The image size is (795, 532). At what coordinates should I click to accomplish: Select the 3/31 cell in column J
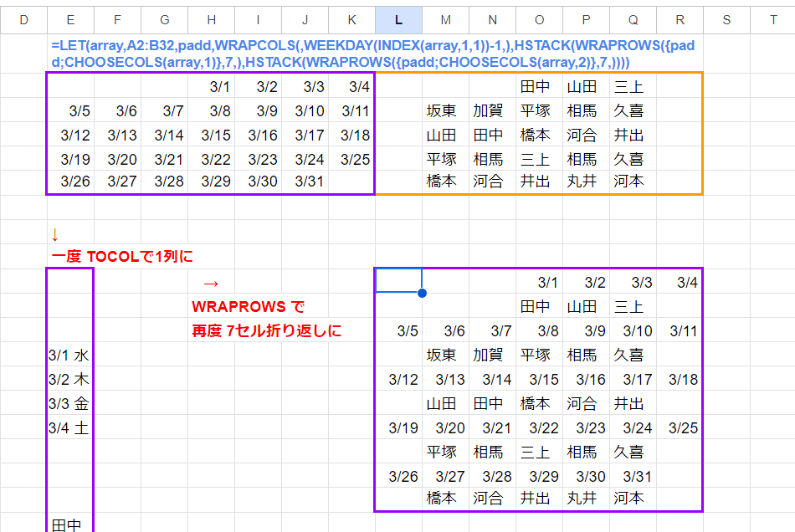305,182
